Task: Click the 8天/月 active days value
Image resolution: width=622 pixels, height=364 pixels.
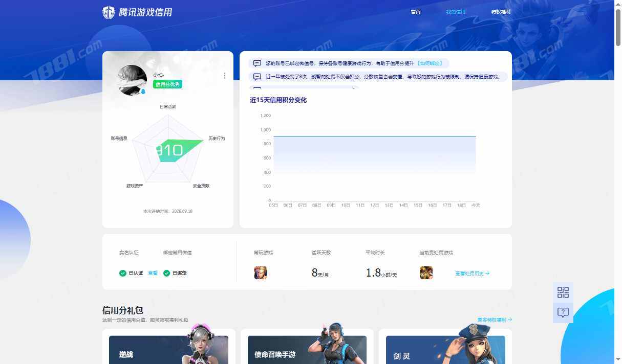Action: pyautogui.click(x=320, y=273)
